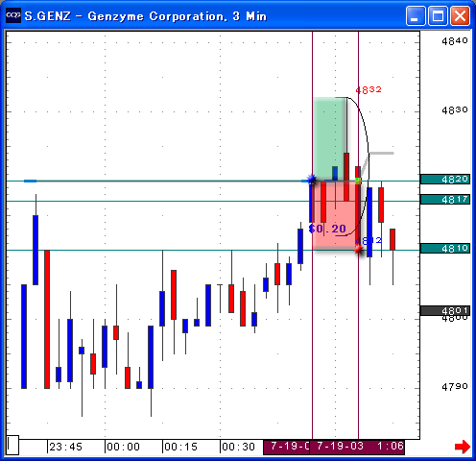Click the 4817 price level label
This screenshot has height=461, width=476.
445,200
